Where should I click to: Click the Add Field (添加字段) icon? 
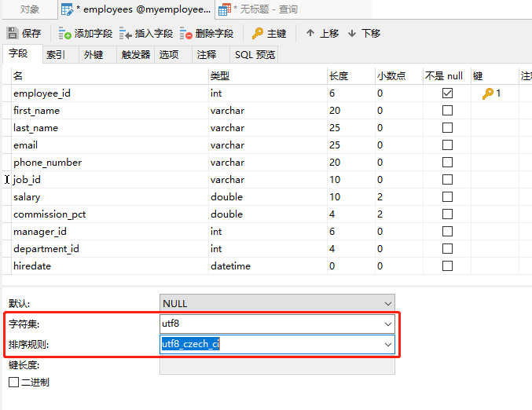[x=65, y=34]
